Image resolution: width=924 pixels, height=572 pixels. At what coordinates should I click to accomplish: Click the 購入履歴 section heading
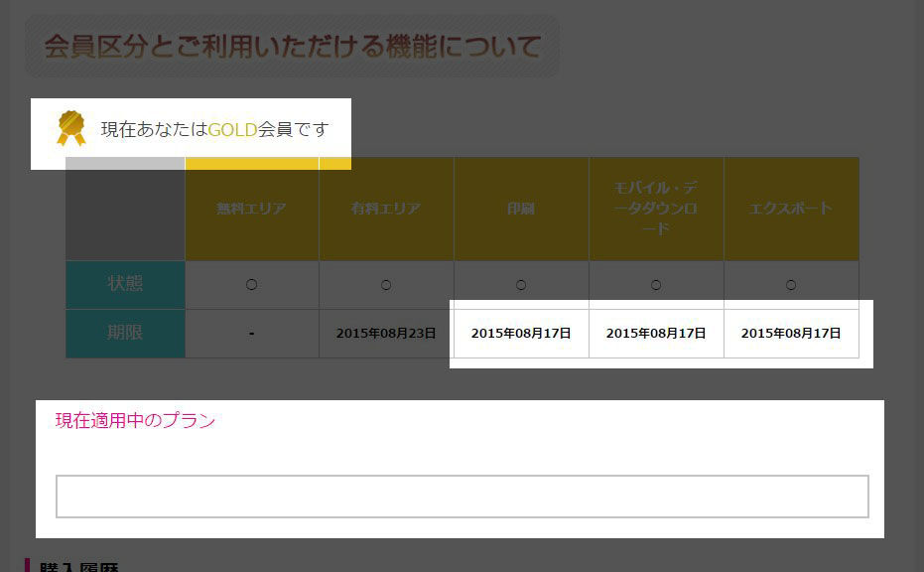(79, 567)
